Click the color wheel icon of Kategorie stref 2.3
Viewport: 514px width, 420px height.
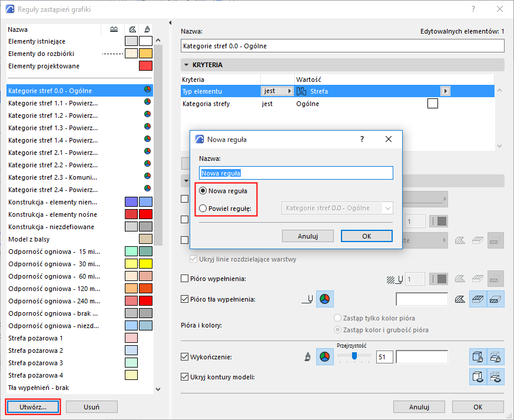(148, 176)
